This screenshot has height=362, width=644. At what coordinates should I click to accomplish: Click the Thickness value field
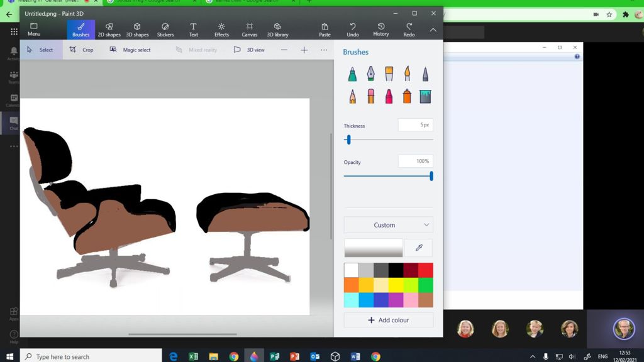coord(415,125)
